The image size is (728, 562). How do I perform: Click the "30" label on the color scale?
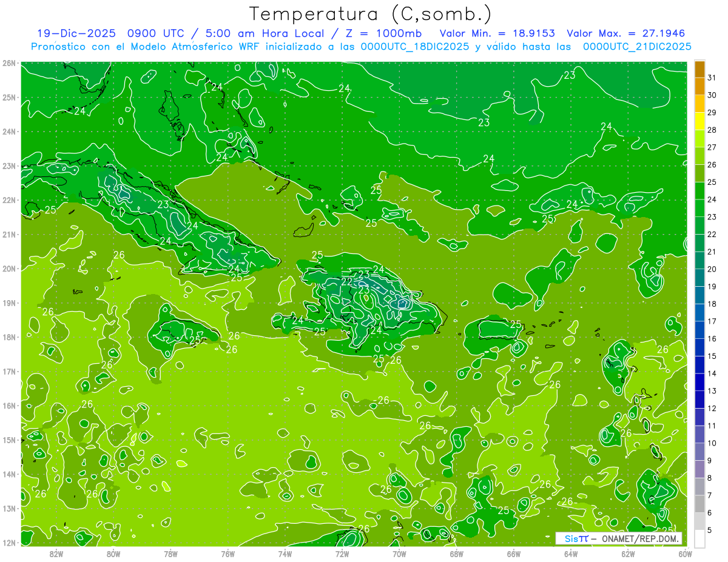[712, 95]
